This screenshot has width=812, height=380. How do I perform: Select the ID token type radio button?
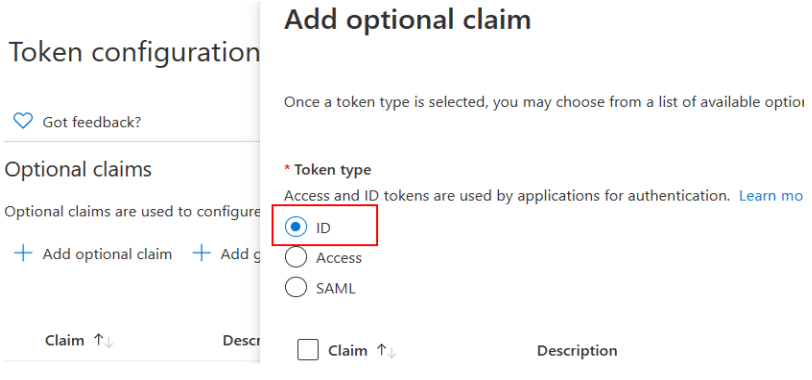point(296,227)
